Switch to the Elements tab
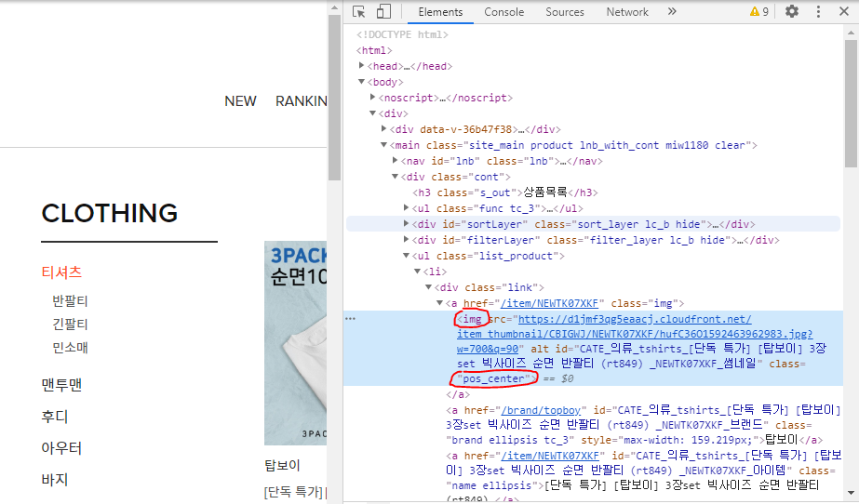The height and width of the screenshot is (504, 859). point(440,12)
